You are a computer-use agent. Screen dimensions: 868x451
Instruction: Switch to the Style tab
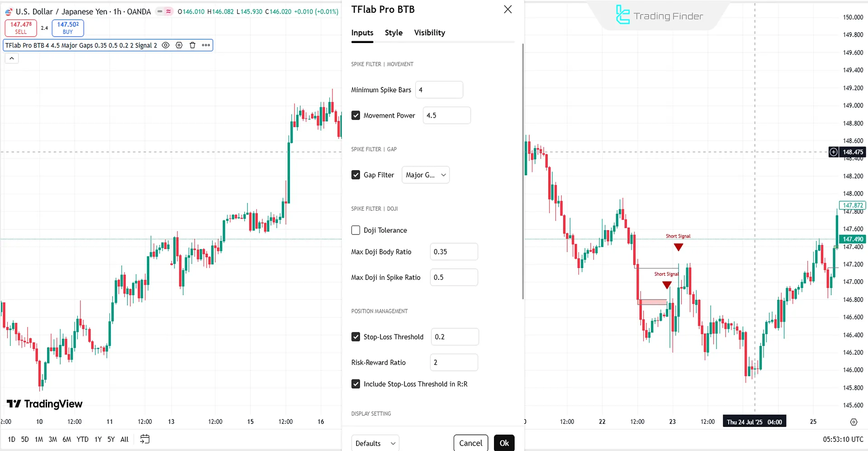point(394,33)
